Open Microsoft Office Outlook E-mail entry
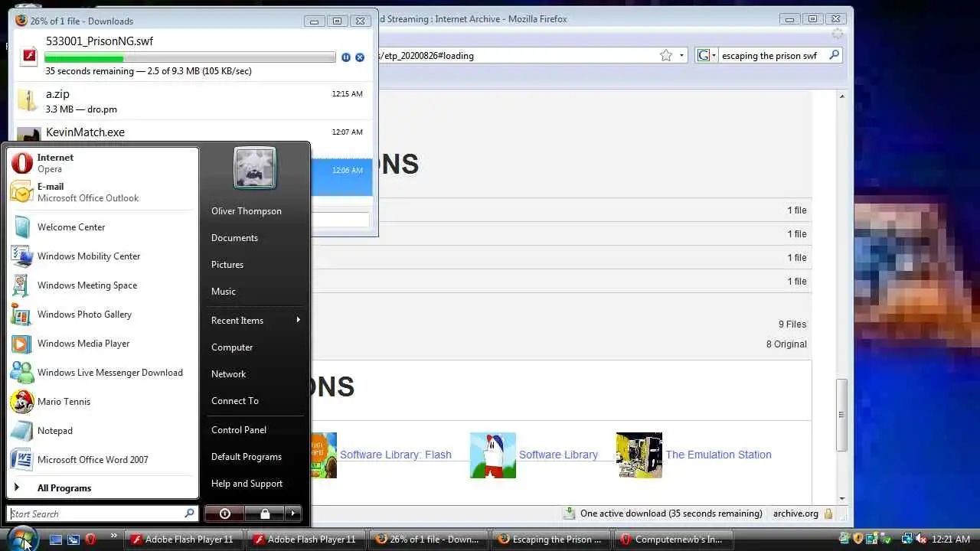 pyautogui.click(x=102, y=192)
